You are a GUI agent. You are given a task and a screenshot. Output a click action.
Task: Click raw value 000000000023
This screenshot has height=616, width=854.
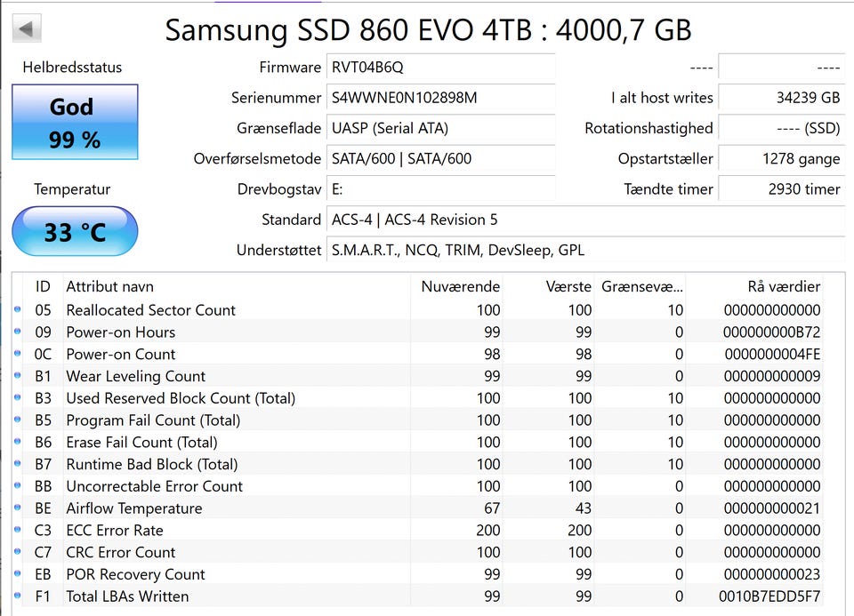(x=772, y=574)
